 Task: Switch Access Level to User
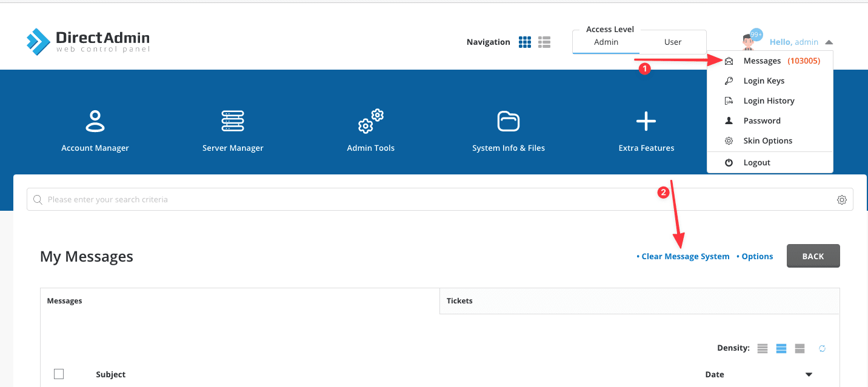tap(673, 42)
